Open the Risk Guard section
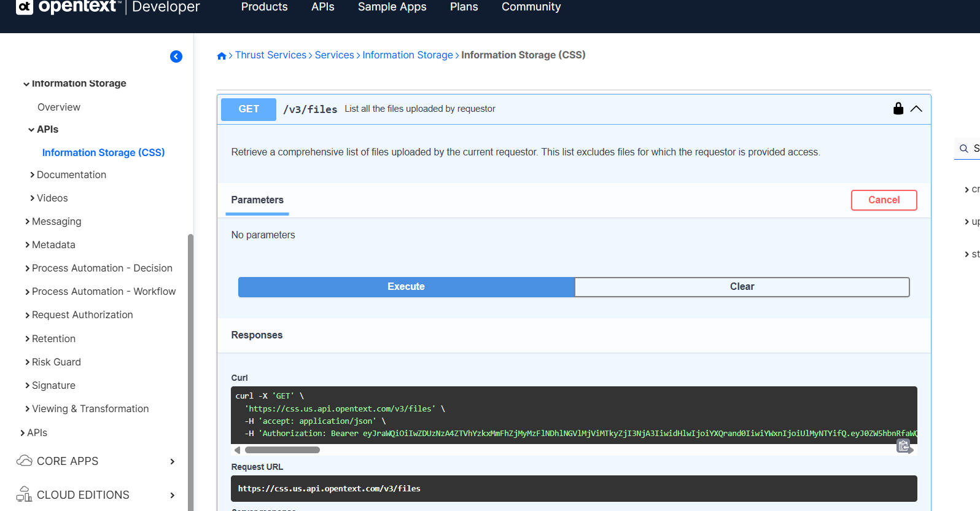The image size is (980, 511). (56, 362)
